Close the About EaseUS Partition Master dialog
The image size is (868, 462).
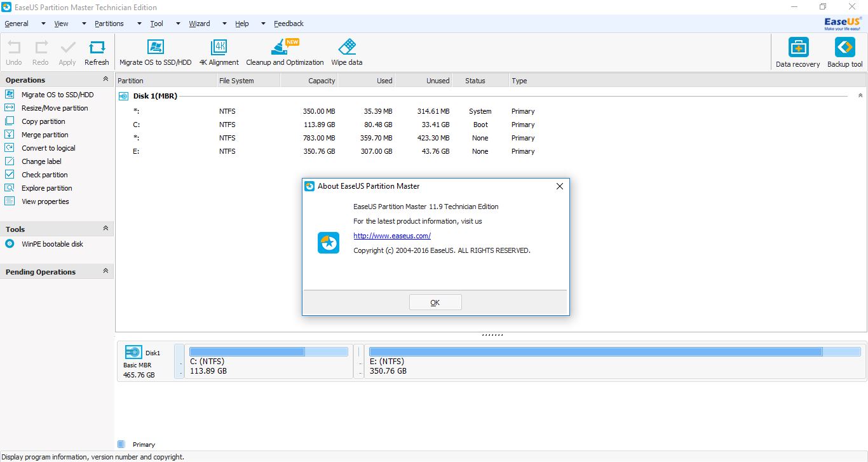click(560, 186)
